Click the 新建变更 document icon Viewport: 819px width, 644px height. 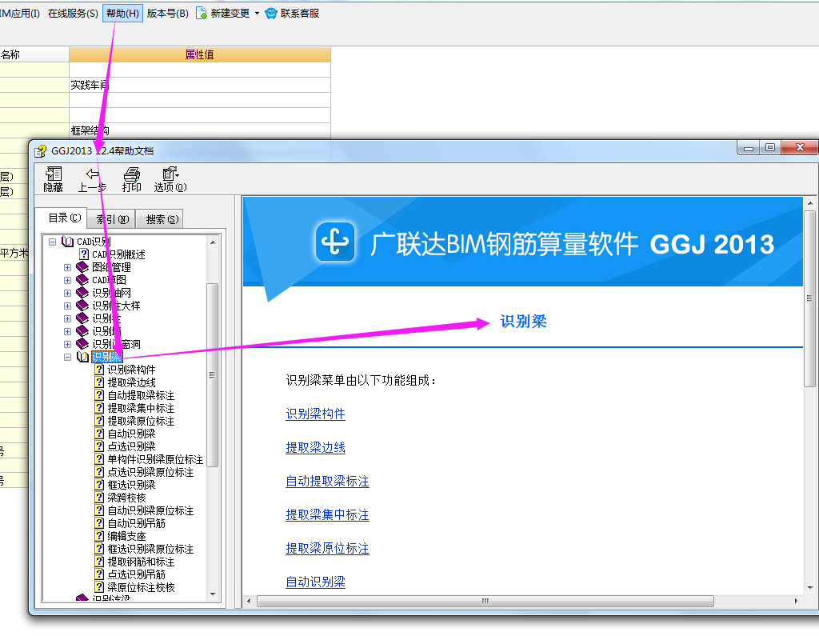[202, 13]
